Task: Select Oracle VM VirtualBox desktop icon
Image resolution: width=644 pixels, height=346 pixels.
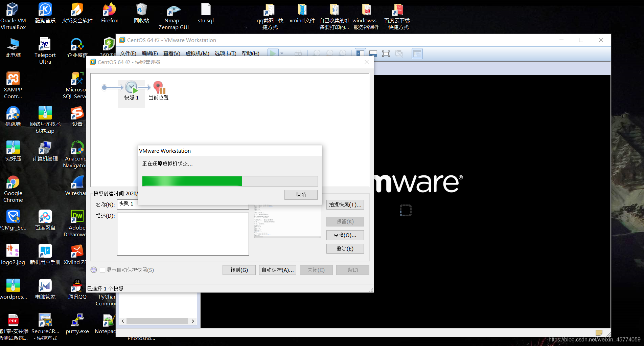Action: tap(13, 16)
